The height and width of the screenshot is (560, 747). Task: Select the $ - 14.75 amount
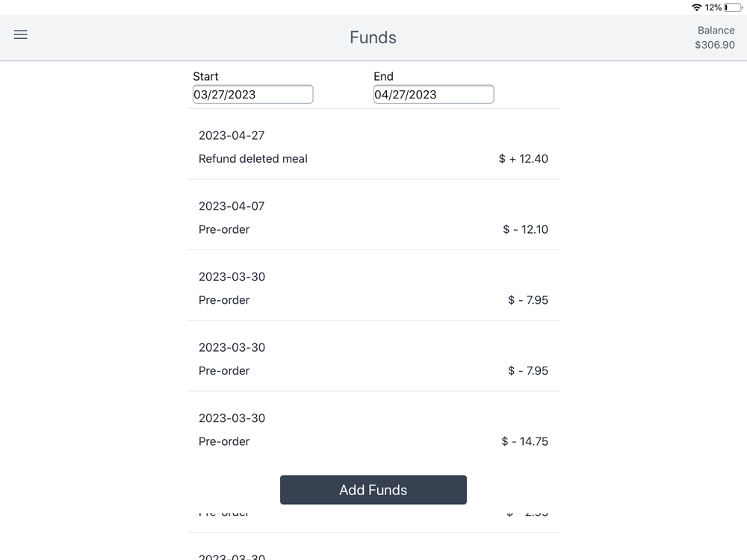524,441
